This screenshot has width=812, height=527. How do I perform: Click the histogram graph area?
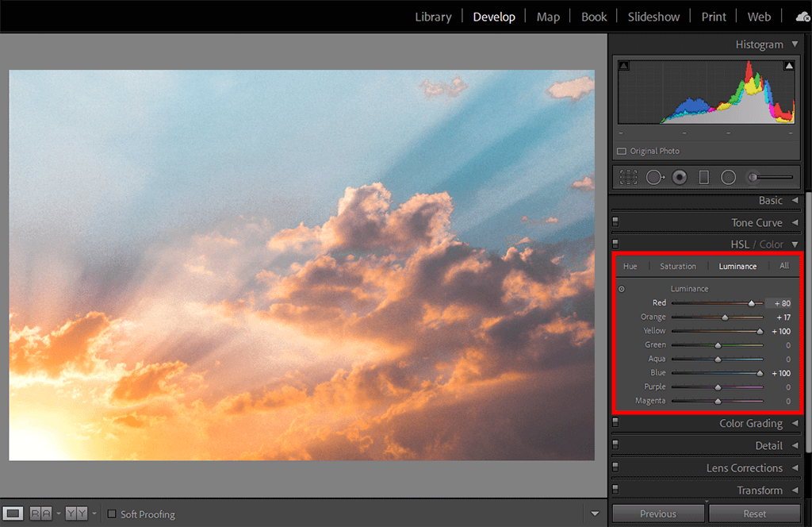click(x=707, y=92)
